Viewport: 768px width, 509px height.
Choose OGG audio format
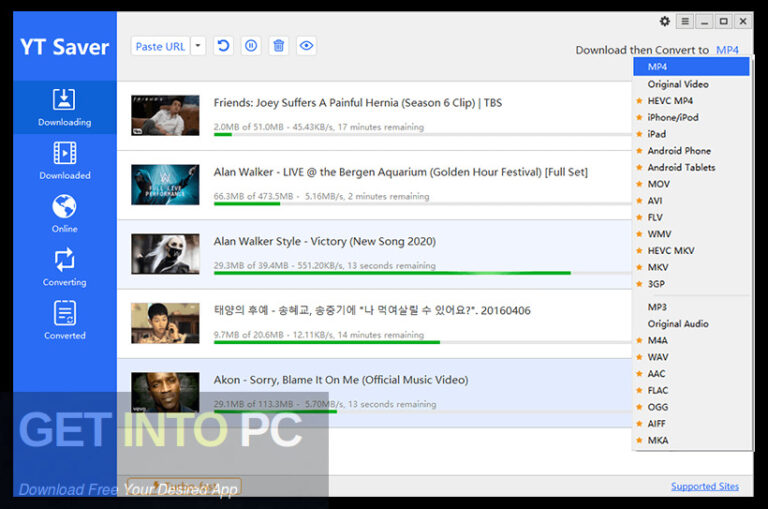click(691, 407)
